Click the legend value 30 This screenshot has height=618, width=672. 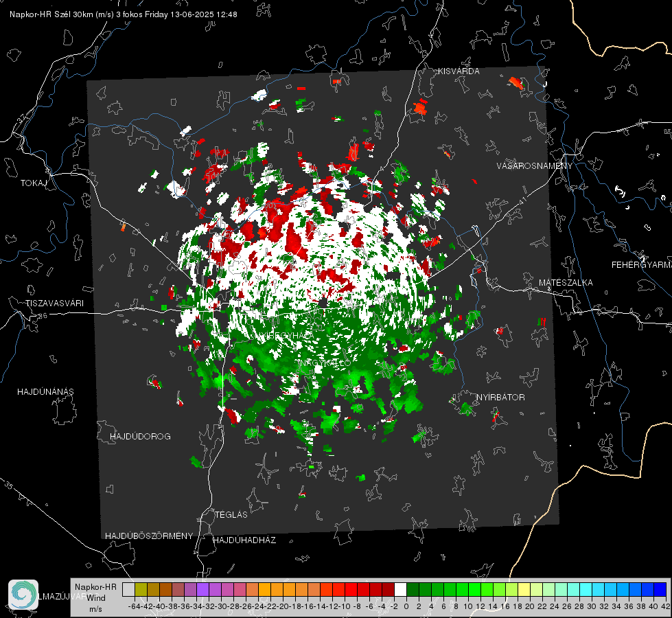[x=592, y=606]
